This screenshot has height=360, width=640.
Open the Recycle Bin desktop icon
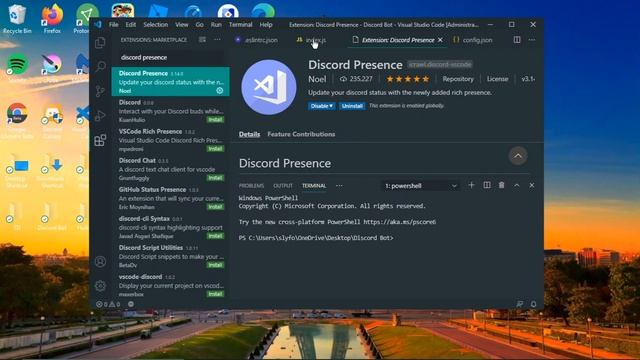17,18
